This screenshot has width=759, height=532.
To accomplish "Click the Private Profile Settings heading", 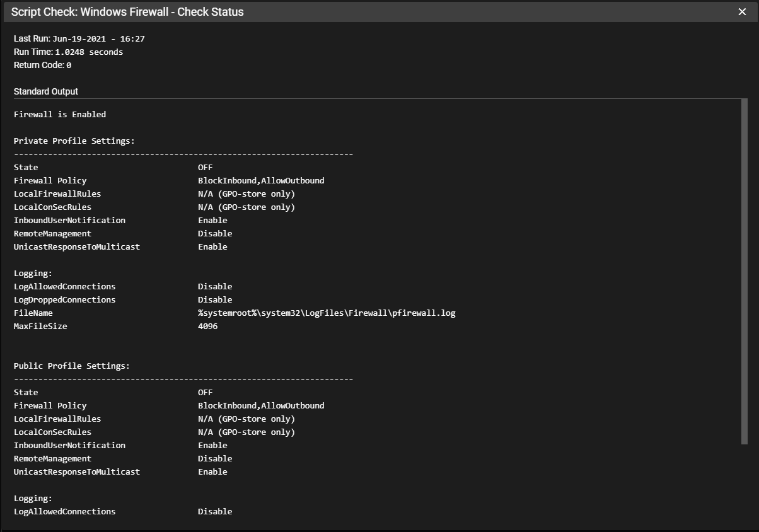I will click(x=74, y=141).
